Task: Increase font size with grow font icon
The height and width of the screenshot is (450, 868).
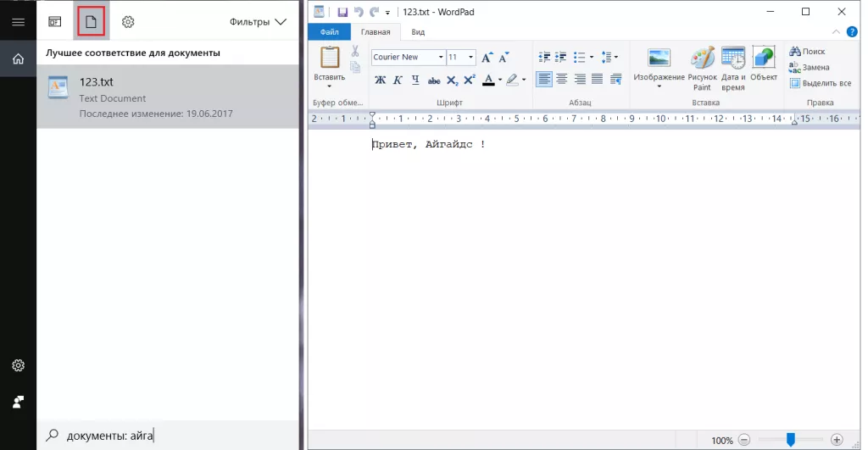Action: [487, 58]
